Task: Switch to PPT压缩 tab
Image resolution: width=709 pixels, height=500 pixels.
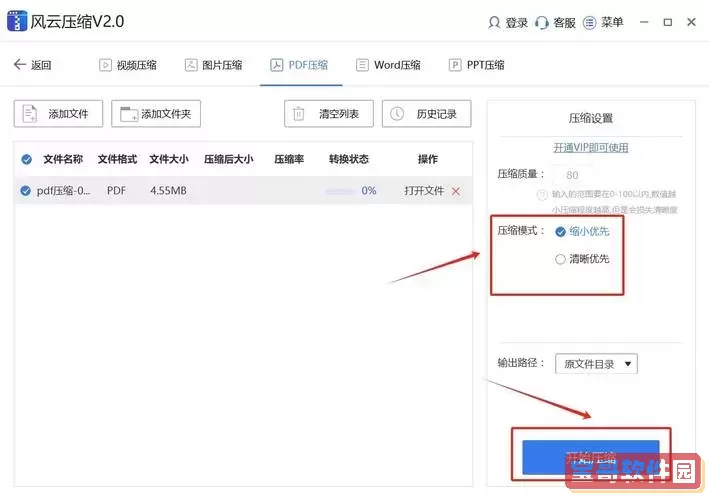Action: pos(477,65)
